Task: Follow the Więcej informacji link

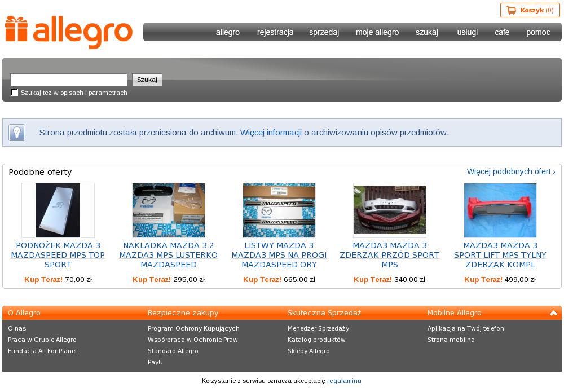Action: (271, 133)
